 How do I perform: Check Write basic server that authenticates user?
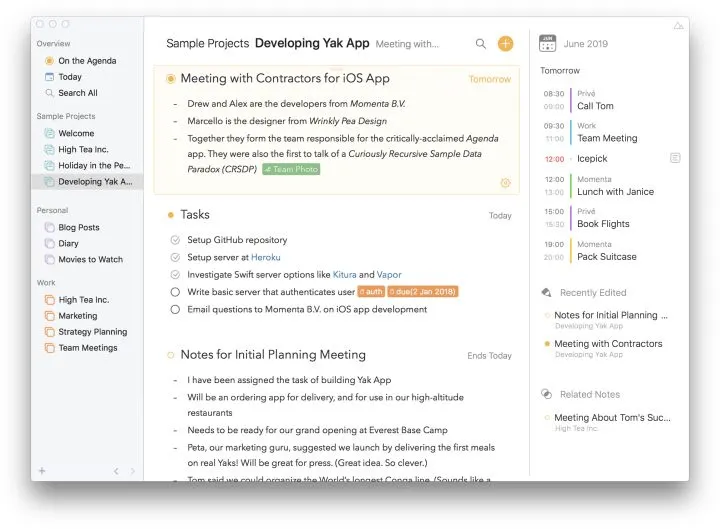175,292
